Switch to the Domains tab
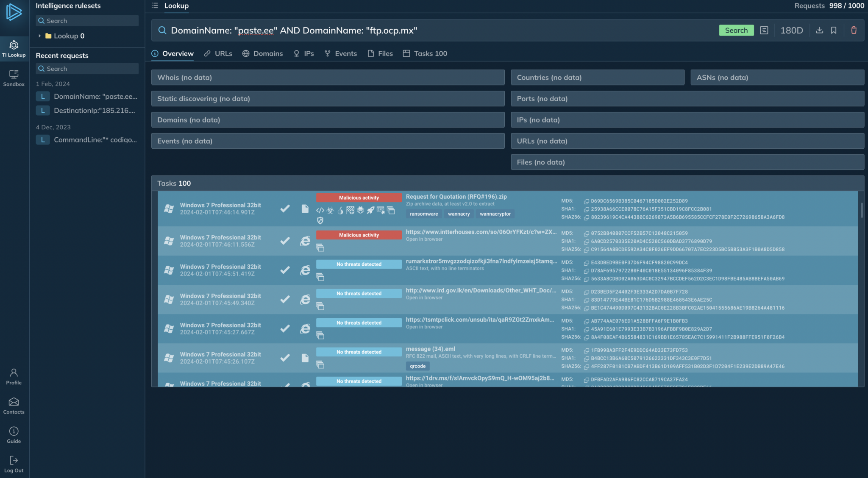 [x=268, y=53]
